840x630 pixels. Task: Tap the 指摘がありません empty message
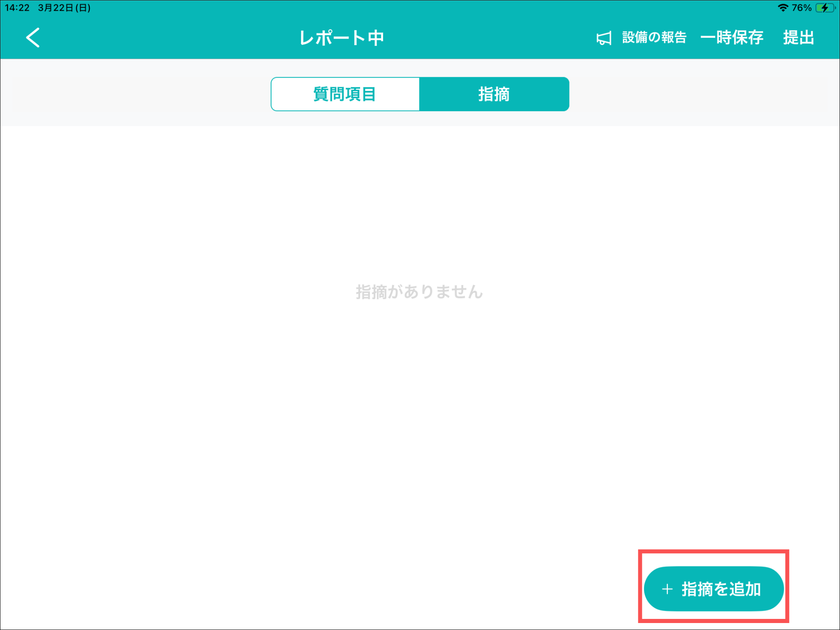click(x=419, y=292)
